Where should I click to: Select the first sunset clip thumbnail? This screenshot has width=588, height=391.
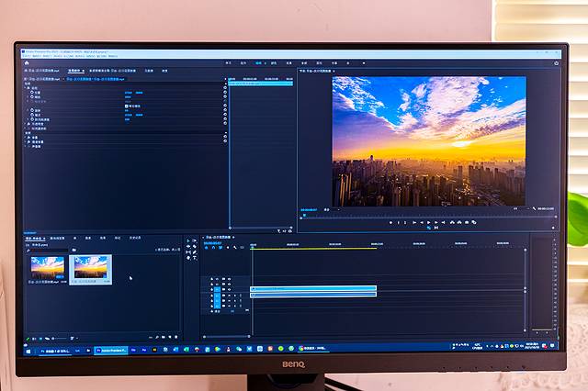(x=47, y=267)
